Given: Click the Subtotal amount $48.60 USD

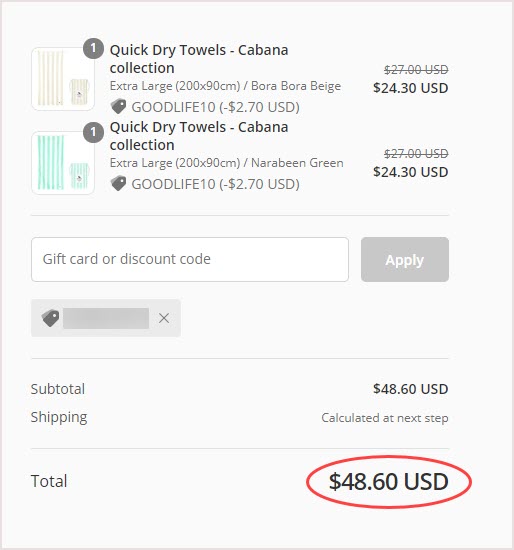Looking at the screenshot, I should tap(411, 389).
